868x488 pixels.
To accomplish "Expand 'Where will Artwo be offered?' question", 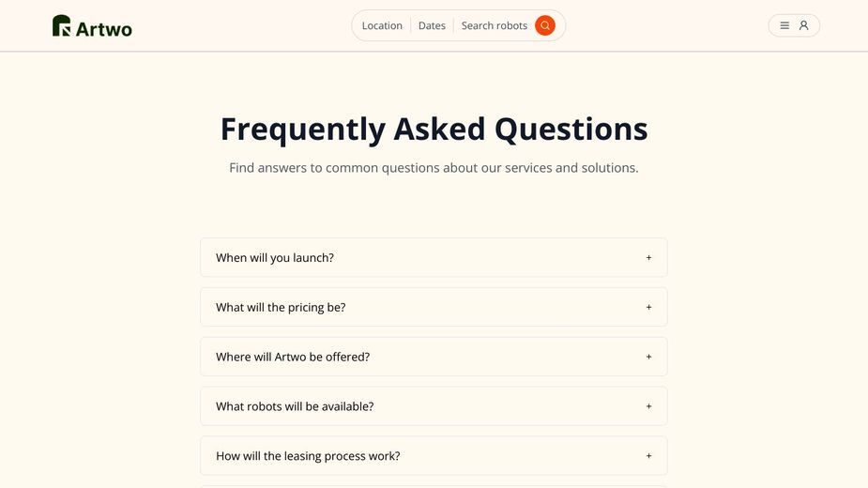I will pos(434,357).
